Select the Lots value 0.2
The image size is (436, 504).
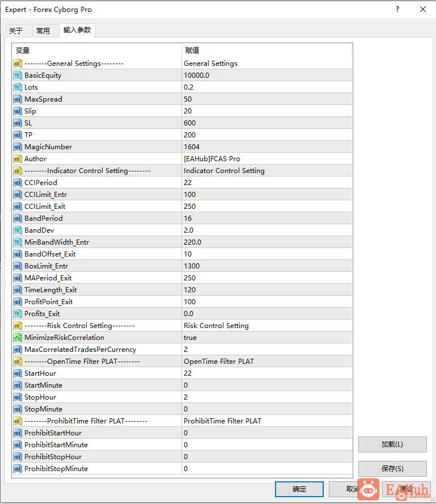pos(188,87)
